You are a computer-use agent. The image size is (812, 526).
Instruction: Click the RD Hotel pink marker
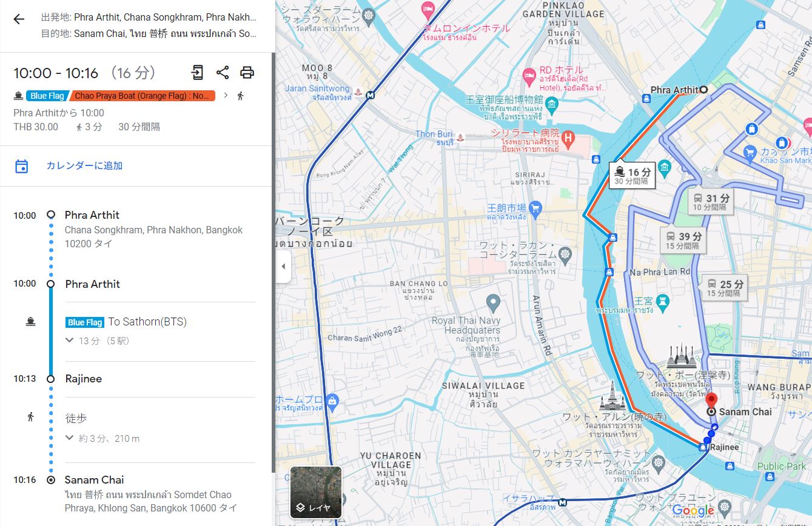[529, 75]
